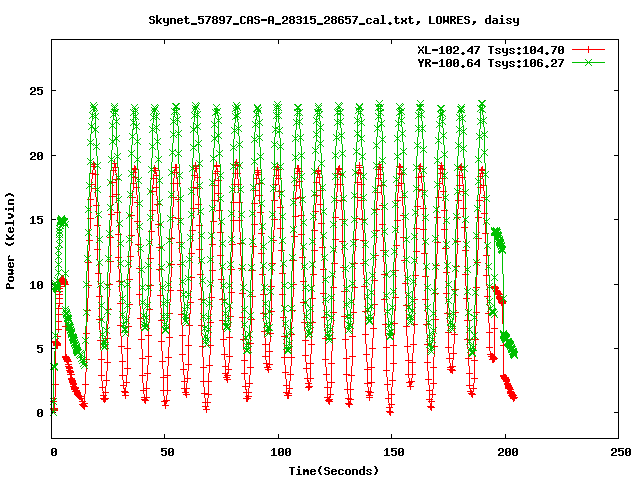The height and width of the screenshot is (480, 640).
Task: Click x-axis tick label 50
Action: [167, 452]
